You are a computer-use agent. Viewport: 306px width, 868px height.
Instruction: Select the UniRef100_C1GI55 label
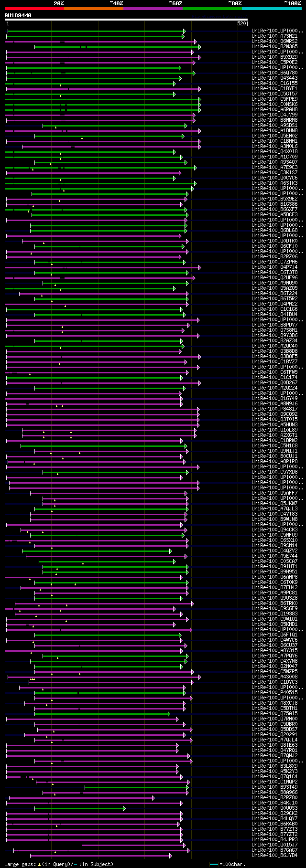pos(274,84)
